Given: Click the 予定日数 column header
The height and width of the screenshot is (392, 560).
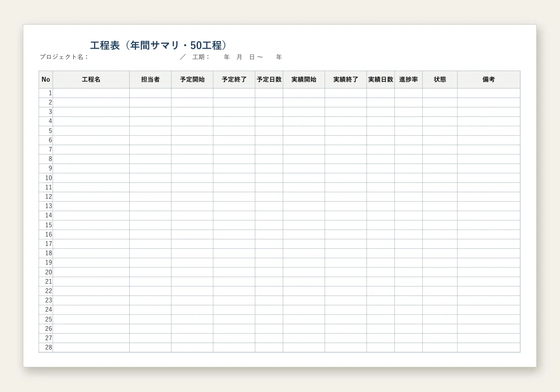Looking at the screenshot, I should 269,79.
